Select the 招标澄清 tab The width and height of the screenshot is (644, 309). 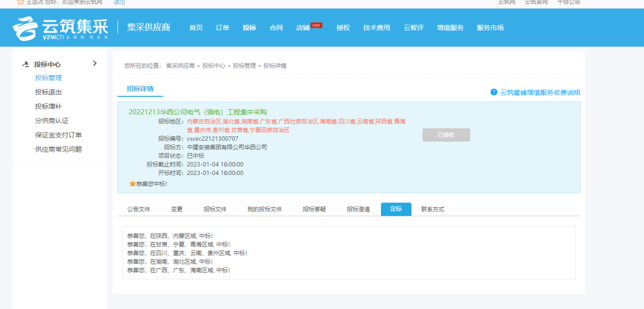358,210
